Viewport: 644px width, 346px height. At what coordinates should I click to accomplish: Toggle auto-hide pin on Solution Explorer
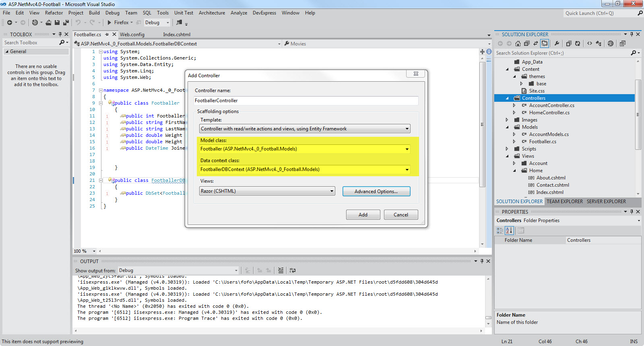[632, 34]
